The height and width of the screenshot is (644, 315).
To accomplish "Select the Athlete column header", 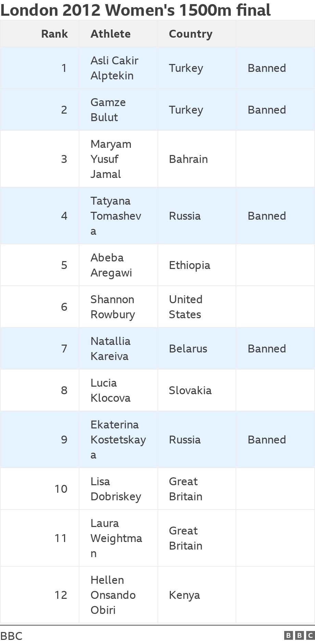I will 110,34.
